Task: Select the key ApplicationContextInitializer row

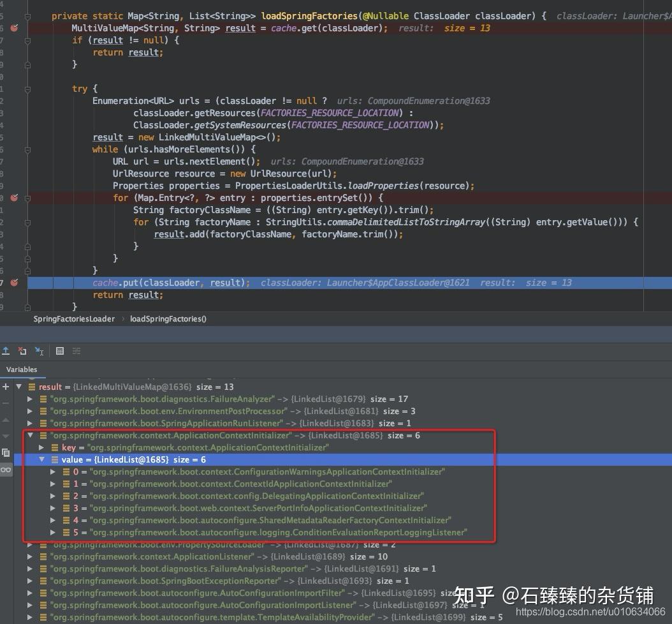Action: click(x=343, y=447)
